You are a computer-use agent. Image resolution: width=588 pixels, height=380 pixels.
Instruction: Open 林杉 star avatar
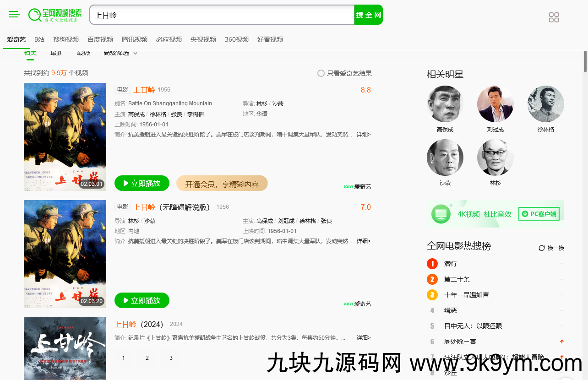pyautogui.click(x=495, y=157)
